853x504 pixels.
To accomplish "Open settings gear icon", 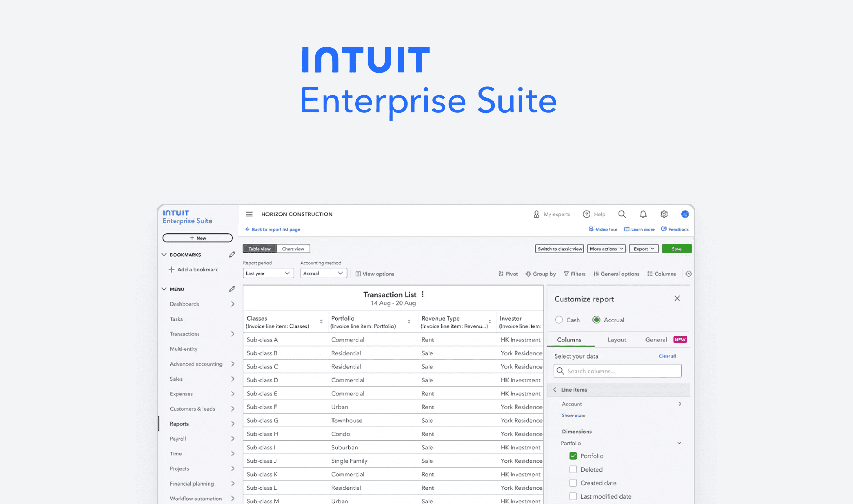I will pyautogui.click(x=664, y=214).
